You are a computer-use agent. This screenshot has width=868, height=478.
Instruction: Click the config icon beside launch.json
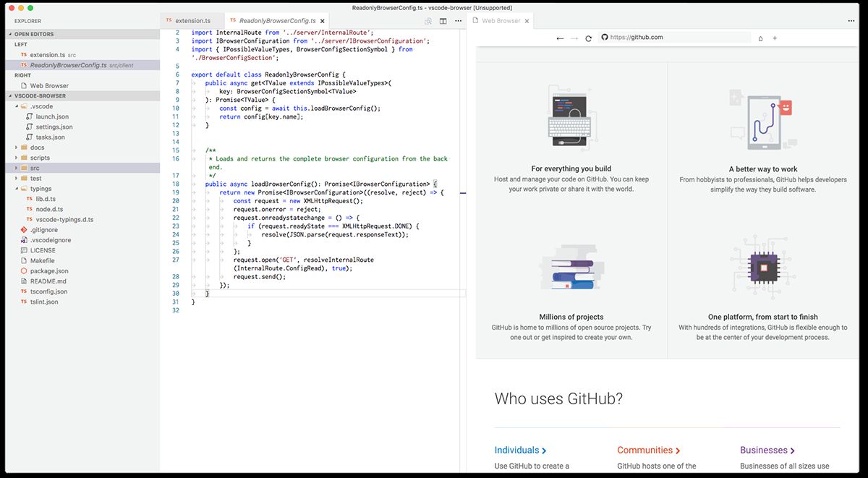pos(30,116)
